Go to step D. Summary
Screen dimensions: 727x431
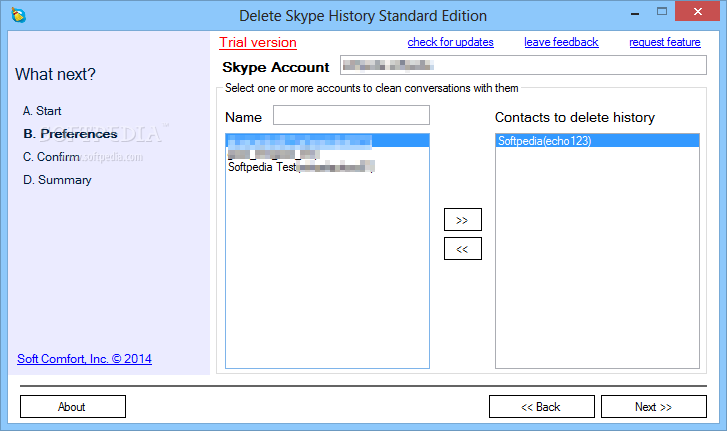point(57,180)
